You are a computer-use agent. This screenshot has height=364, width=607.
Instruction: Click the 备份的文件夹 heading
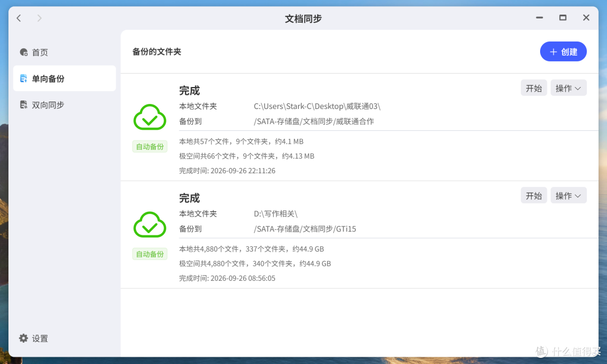pyautogui.click(x=157, y=52)
